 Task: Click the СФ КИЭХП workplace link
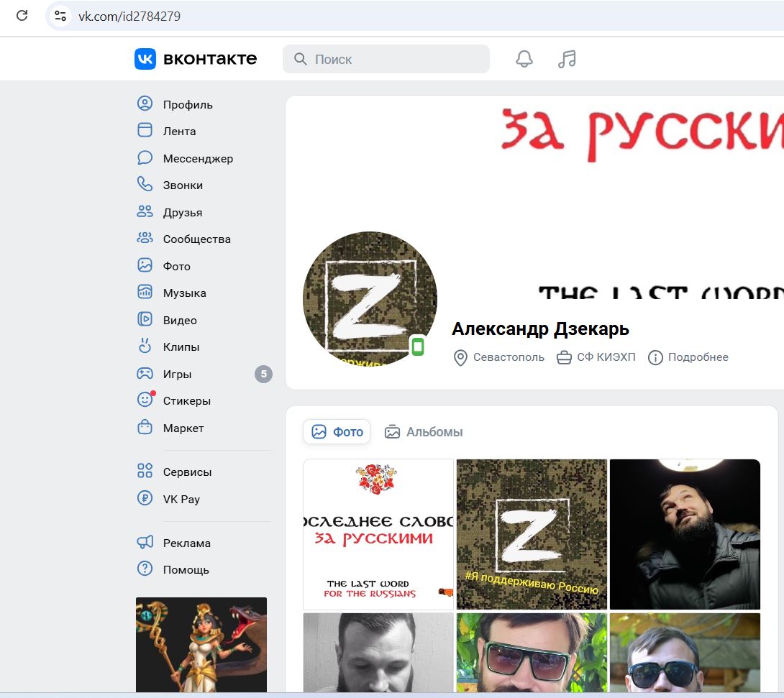606,357
